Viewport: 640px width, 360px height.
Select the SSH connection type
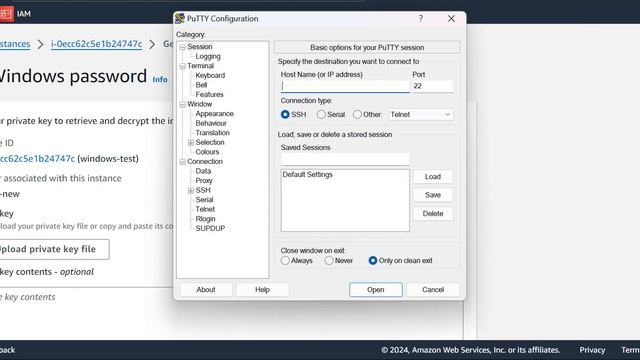point(285,115)
